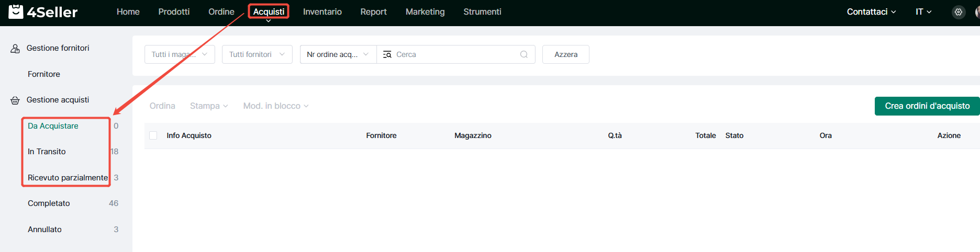The image size is (980, 252).
Task: Click the Azzera button
Action: [565, 54]
